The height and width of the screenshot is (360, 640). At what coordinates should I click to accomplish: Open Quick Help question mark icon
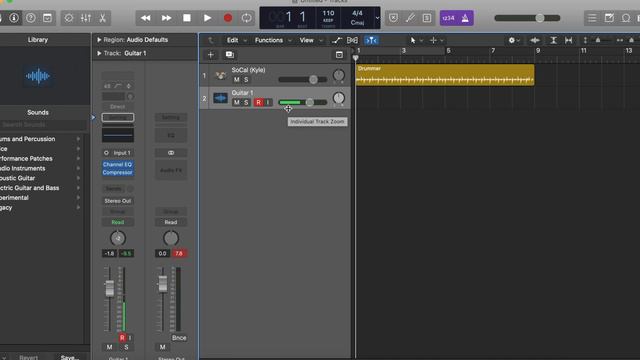[31, 18]
